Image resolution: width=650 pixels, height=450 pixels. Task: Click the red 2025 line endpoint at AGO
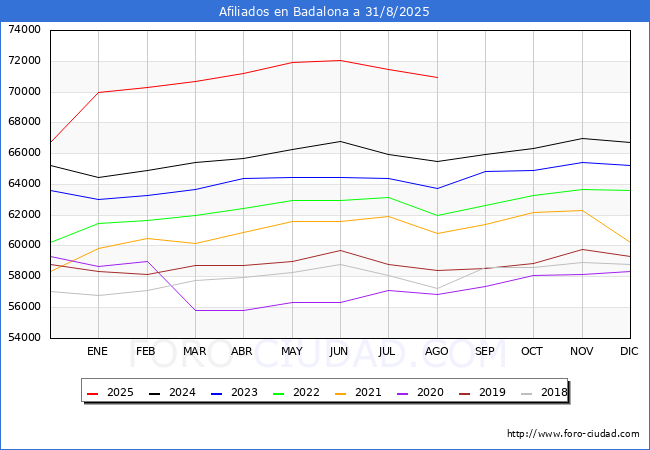tap(437, 77)
